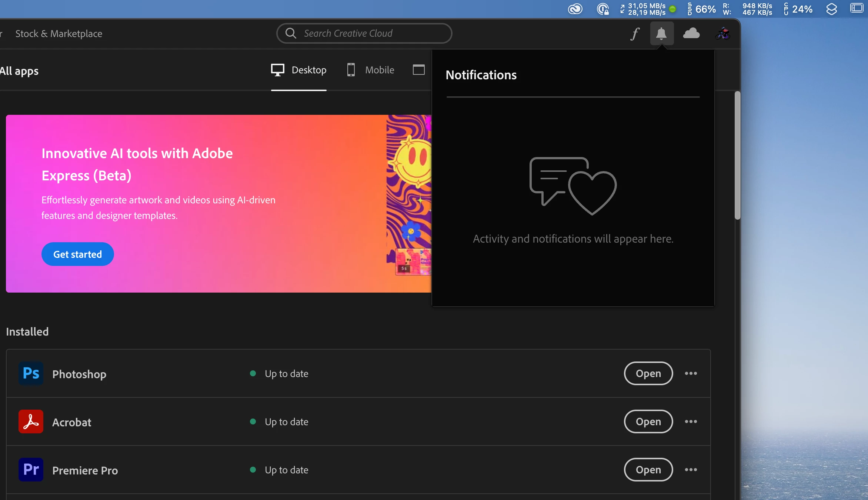Click Creative Cloud icon in macOS menu bar
The image size is (868, 500).
coord(575,9)
